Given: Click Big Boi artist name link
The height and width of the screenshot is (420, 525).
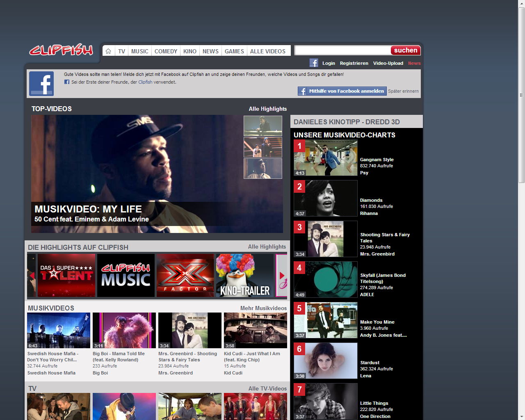Looking at the screenshot, I should (100, 373).
